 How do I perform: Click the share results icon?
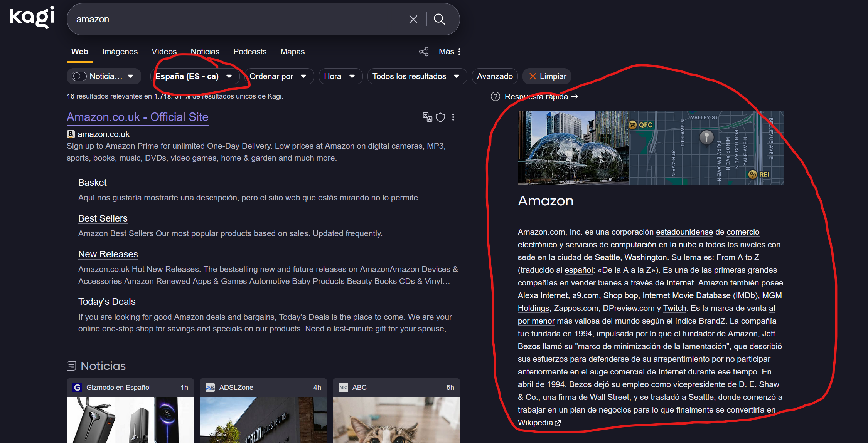click(x=424, y=52)
